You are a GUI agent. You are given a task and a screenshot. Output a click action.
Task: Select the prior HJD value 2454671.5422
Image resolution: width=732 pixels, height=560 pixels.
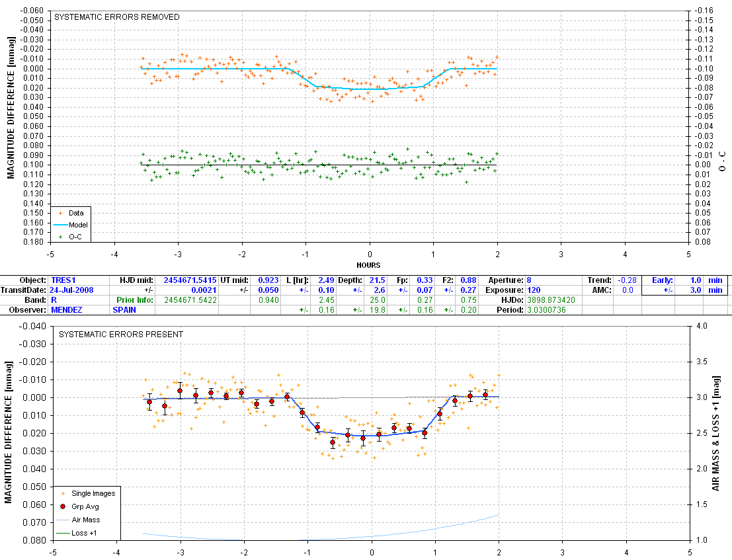coord(190,300)
